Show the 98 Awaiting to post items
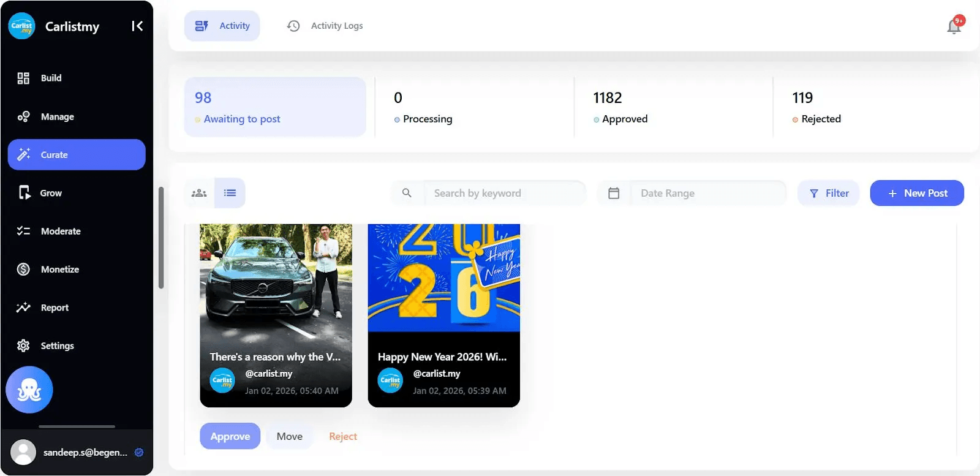Image resolution: width=980 pixels, height=476 pixels. 275,107
